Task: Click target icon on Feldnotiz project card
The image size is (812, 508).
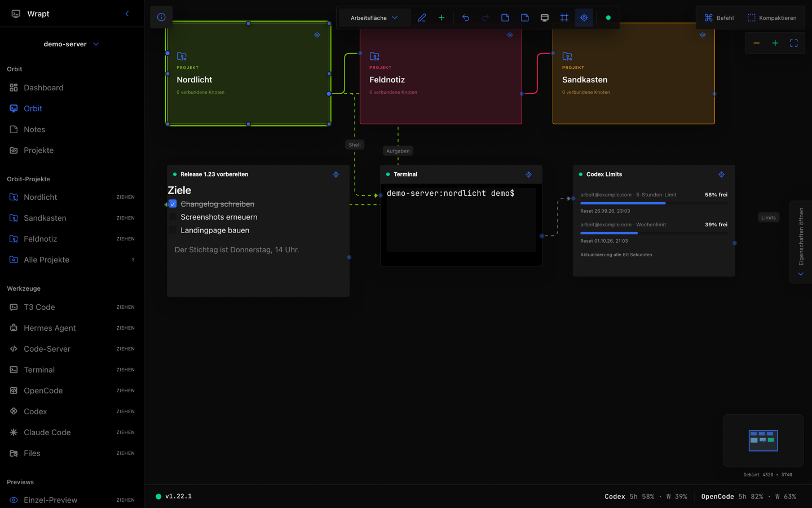Action: (510, 35)
